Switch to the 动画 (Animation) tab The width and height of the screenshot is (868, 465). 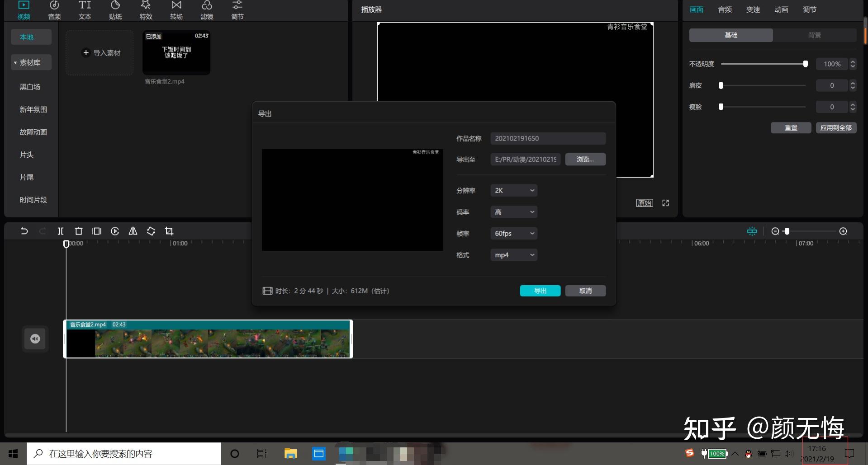(781, 9)
